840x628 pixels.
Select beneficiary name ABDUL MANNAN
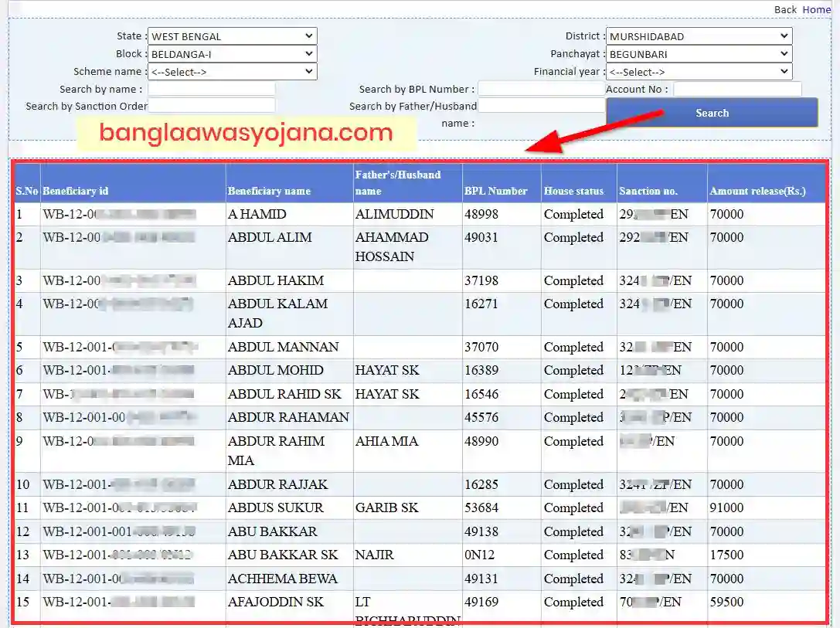(284, 347)
